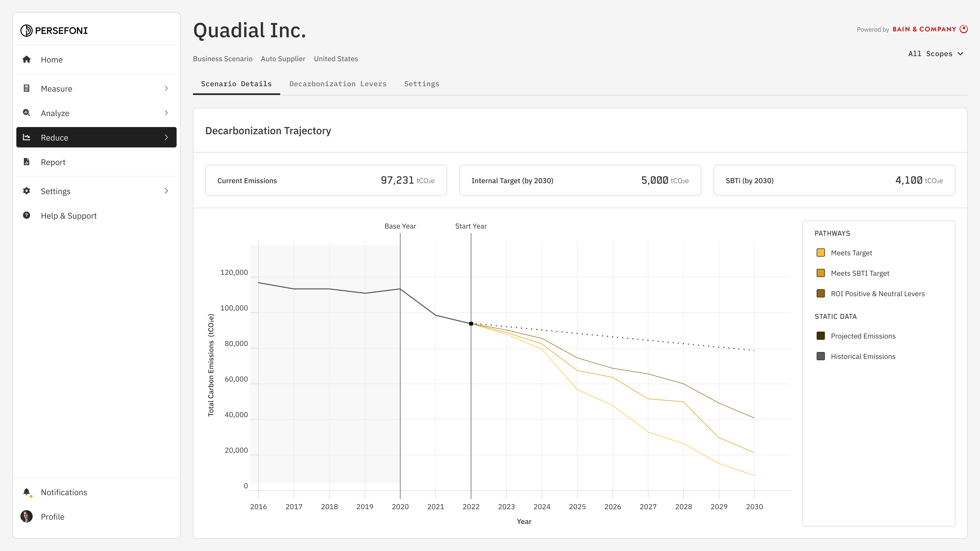Open the Profile link
The height and width of the screenshot is (551, 980).
point(53,516)
